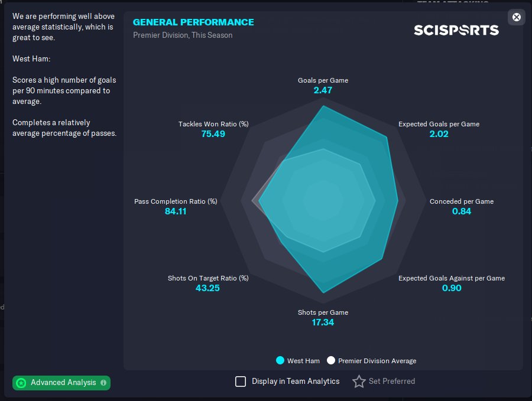Click the Set Preferred star icon

pos(359,382)
